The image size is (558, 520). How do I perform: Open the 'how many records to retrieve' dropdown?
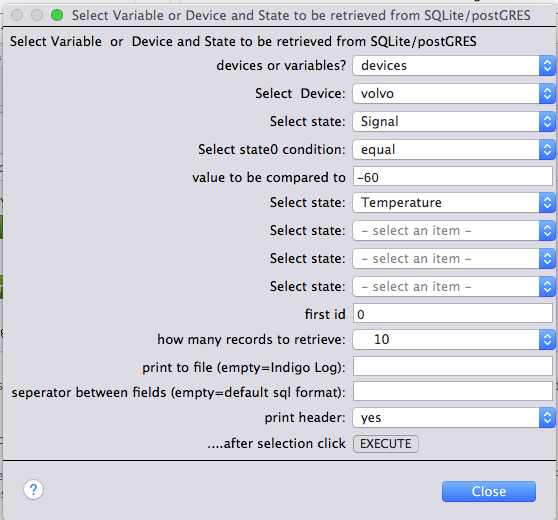pyautogui.click(x=454, y=340)
